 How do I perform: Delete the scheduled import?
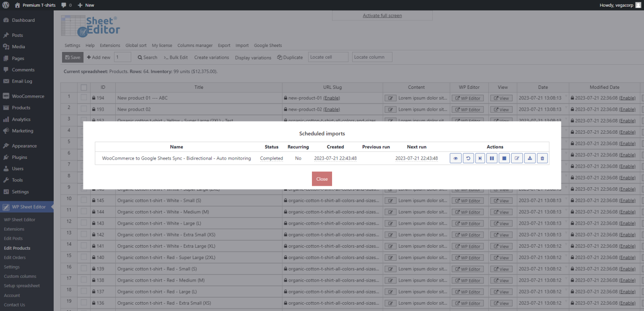pos(542,158)
